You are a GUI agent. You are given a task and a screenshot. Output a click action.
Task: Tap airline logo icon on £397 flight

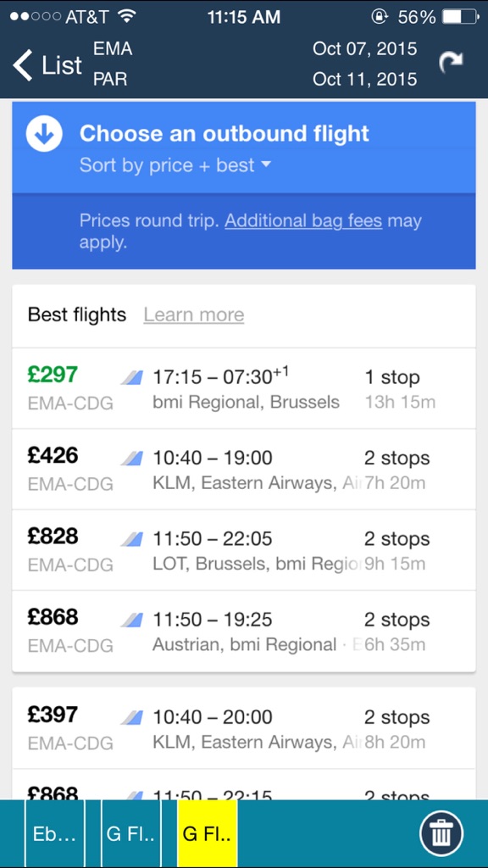[x=133, y=717]
